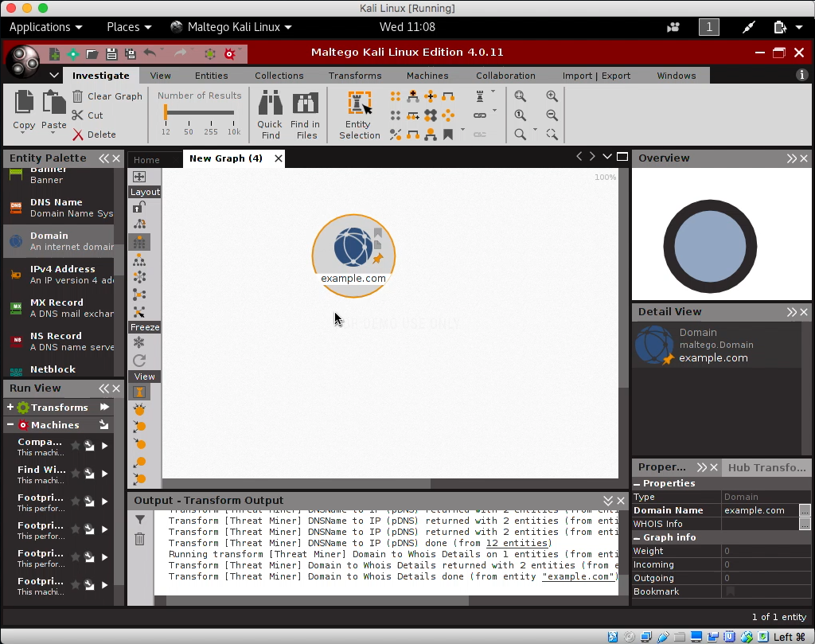Collapse Properties section
The width and height of the screenshot is (815, 644).
coord(637,483)
